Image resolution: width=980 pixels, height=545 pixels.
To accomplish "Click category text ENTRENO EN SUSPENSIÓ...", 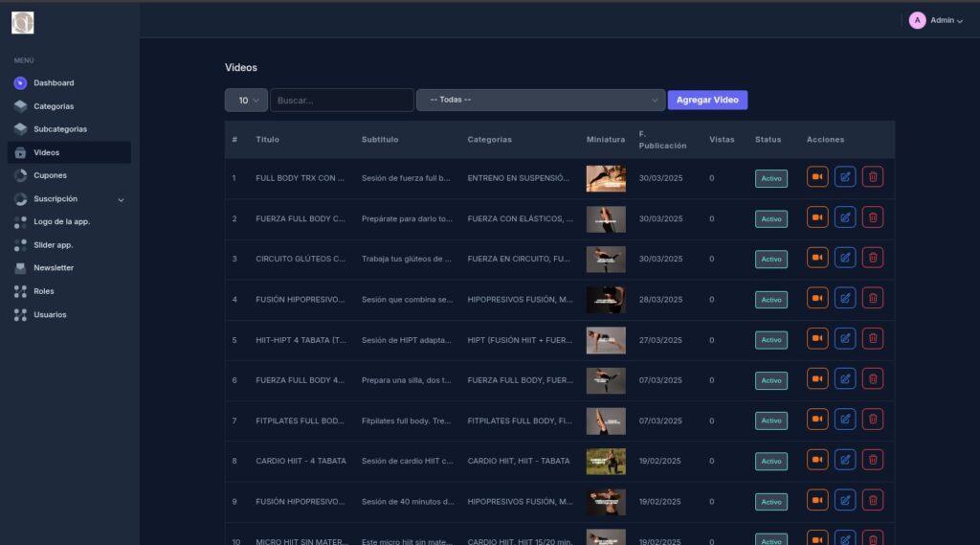I will (518, 178).
